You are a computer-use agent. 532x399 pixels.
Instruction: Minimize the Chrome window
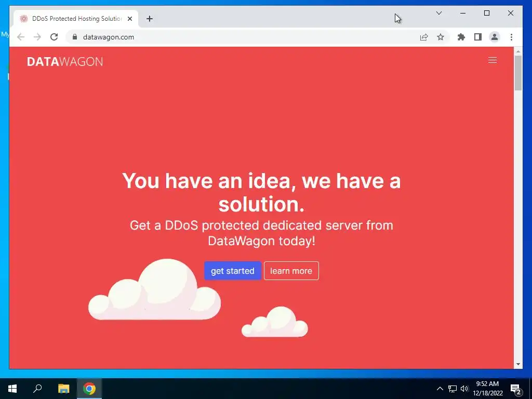click(x=463, y=13)
